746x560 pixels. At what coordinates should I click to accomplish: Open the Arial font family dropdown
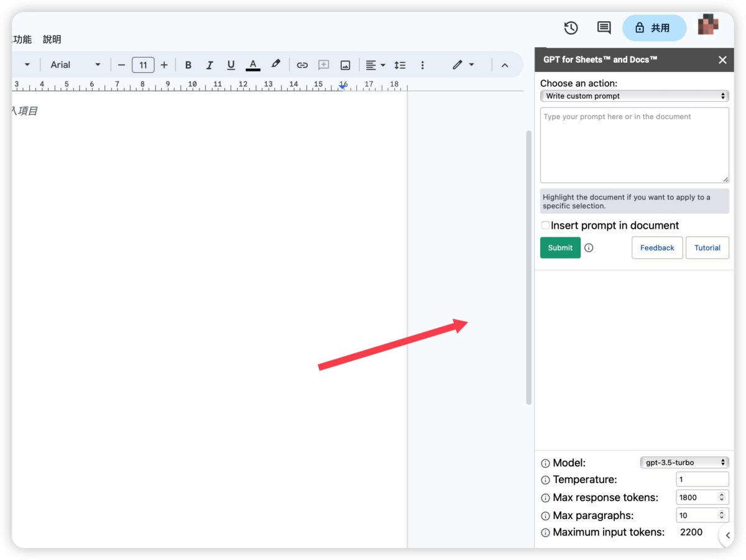[x=75, y=65]
